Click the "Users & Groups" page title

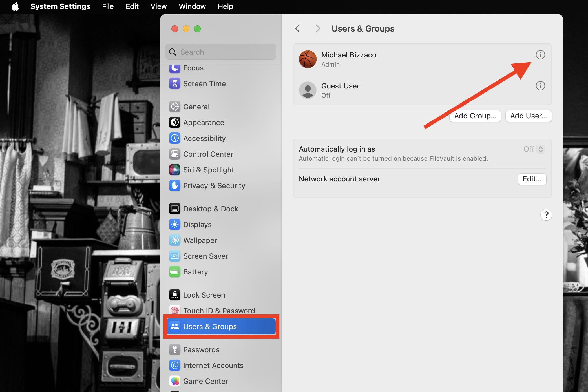tap(363, 29)
